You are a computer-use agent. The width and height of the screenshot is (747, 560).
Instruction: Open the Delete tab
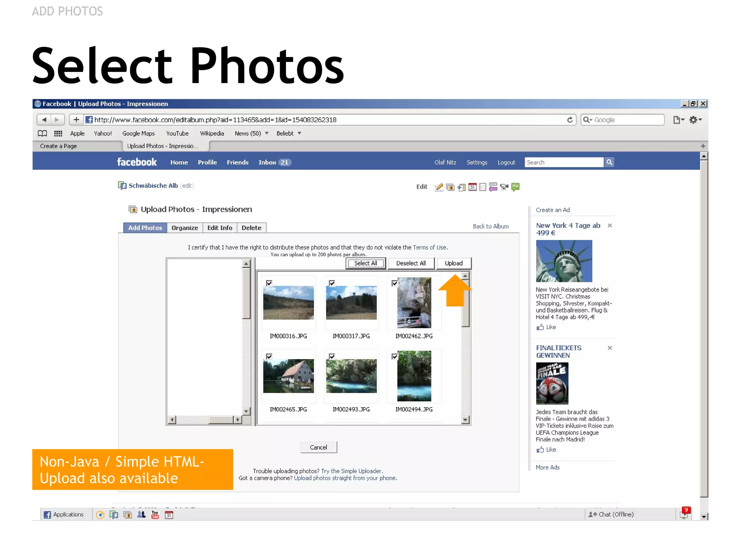coord(251,228)
